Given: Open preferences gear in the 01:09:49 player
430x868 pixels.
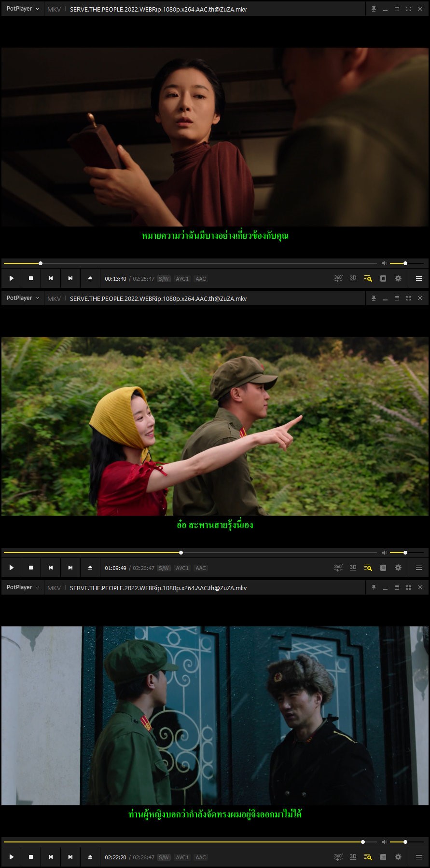Looking at the screenshot, I should (398, 568).
